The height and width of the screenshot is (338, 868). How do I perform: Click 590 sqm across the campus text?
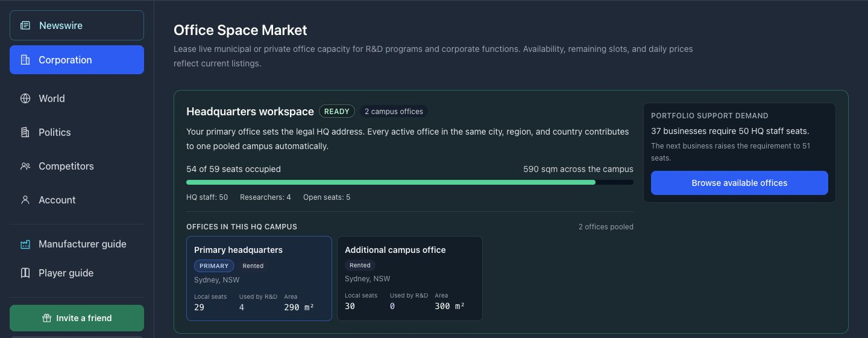[578, 169]
